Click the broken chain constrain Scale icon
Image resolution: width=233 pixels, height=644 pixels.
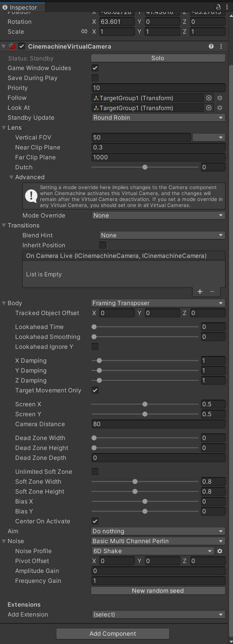tap(84, 31)
